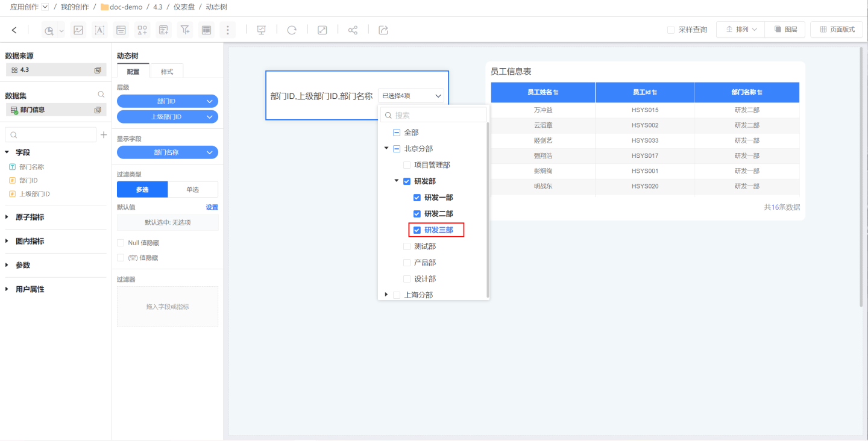Screen dimensions: 868x441
Task: Click the add filter icon in toolbar
Action: (x=185, y=30)
